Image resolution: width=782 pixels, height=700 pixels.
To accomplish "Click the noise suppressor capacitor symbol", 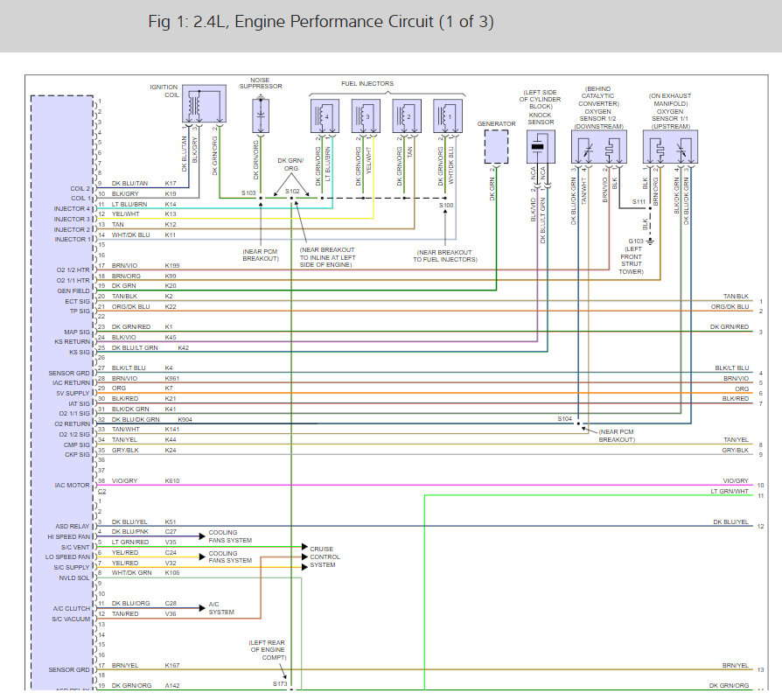I will [x=261, y=115].
